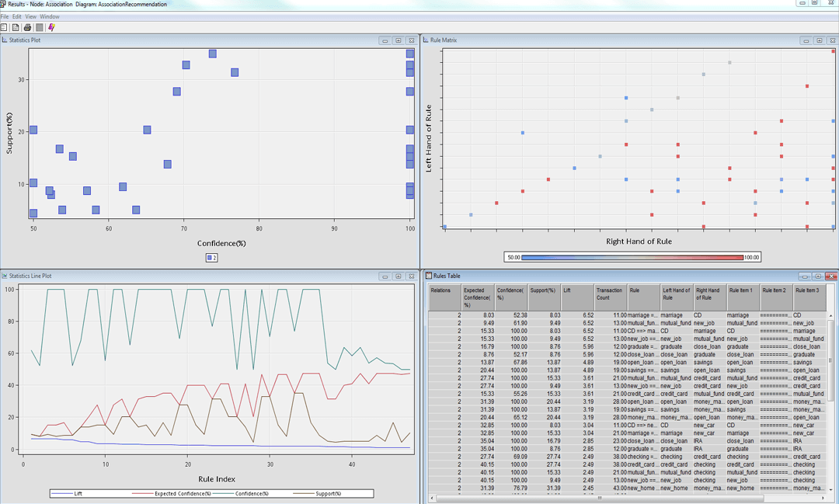Maximize the Rule Matrix panel

tap(820, 40)
